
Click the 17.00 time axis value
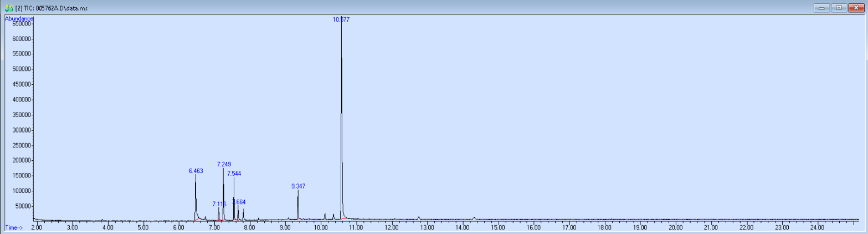[x=569, y=227]
